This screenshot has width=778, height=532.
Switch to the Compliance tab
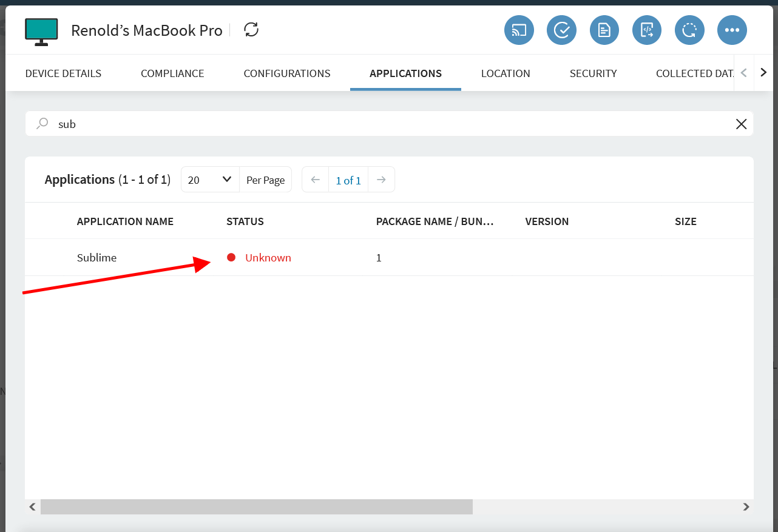pyautogui.click(x=172, y=73)
